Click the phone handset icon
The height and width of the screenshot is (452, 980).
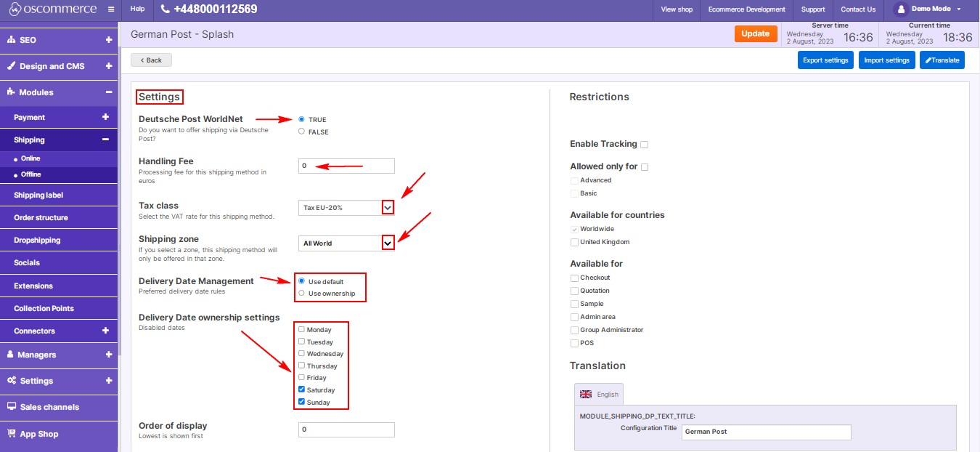[x=166, y=9]
